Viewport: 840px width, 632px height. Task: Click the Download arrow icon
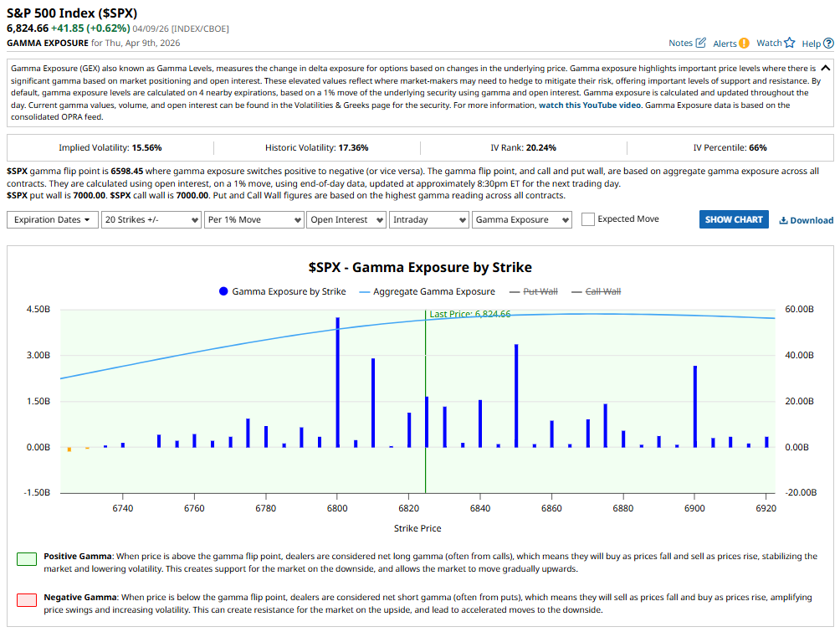783,220
